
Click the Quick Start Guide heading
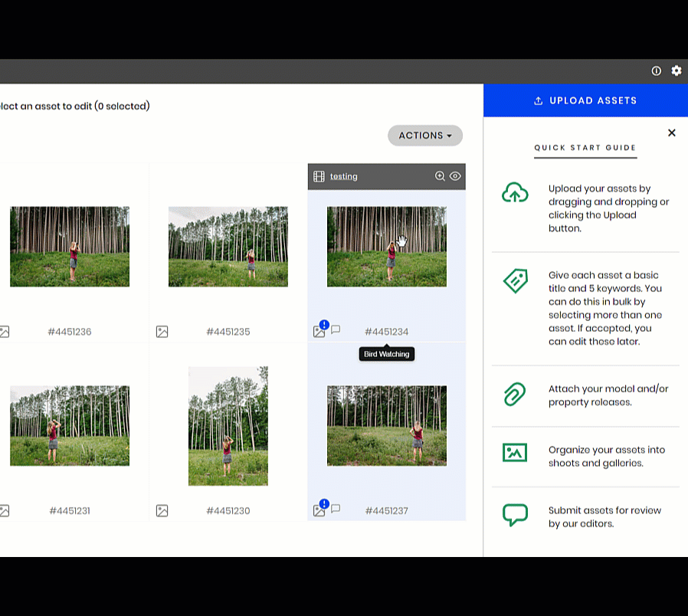(x=585, y=148)
